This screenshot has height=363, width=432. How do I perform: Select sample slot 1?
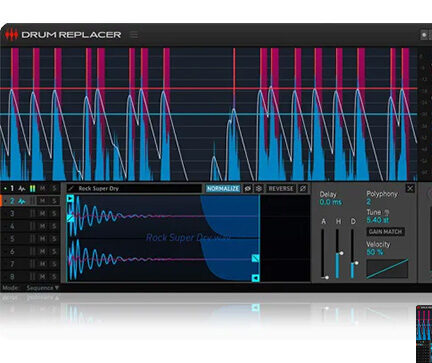pyautogui.click(x=12, y=189)
